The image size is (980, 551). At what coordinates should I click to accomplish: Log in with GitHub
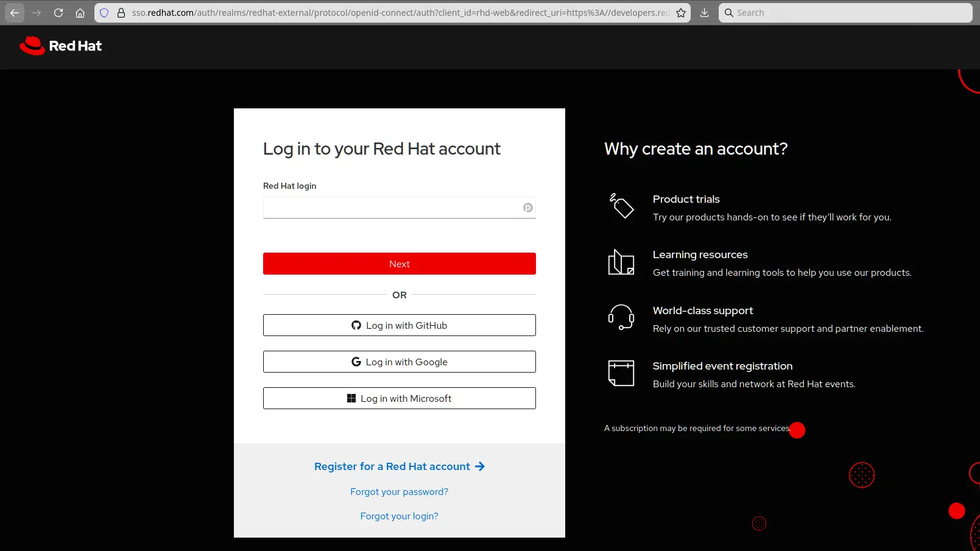[x=400, y=325]
